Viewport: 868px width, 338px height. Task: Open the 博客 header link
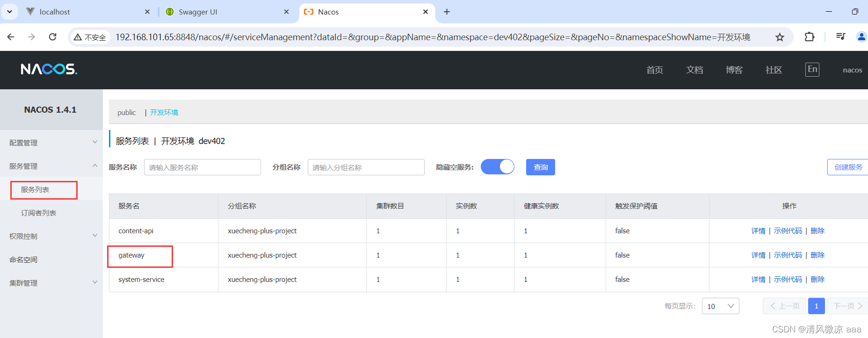pos(734,70)
